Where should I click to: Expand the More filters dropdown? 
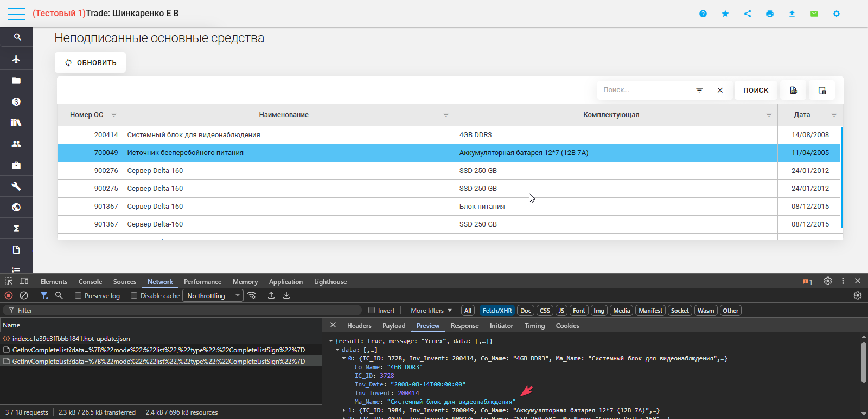tap(431, 311)
